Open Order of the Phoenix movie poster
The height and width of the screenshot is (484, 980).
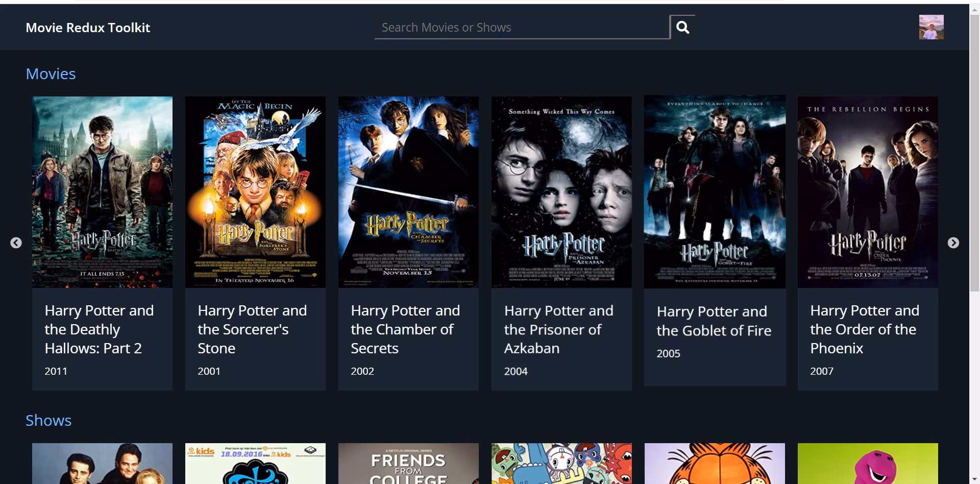868,192
